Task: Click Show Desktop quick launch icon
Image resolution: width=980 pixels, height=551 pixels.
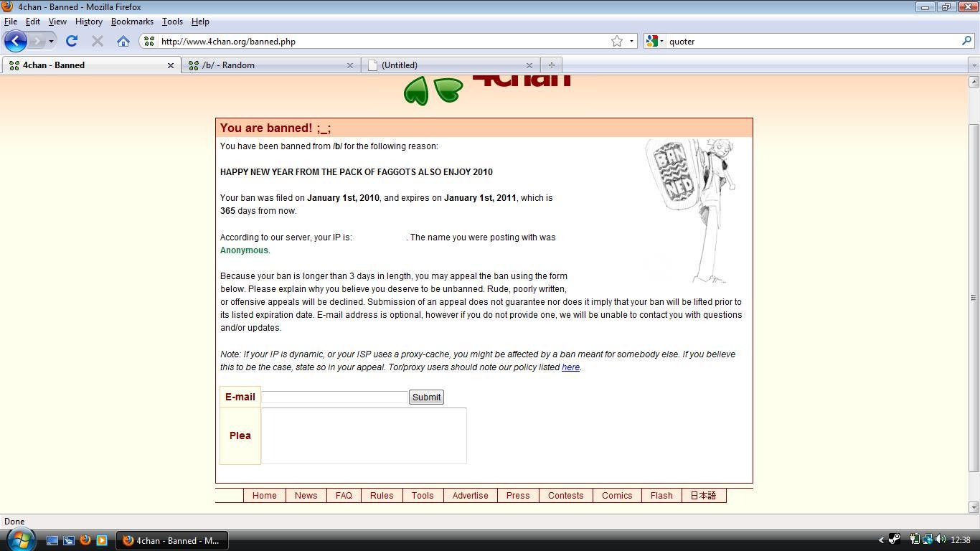Action: [x=52, y=540]
